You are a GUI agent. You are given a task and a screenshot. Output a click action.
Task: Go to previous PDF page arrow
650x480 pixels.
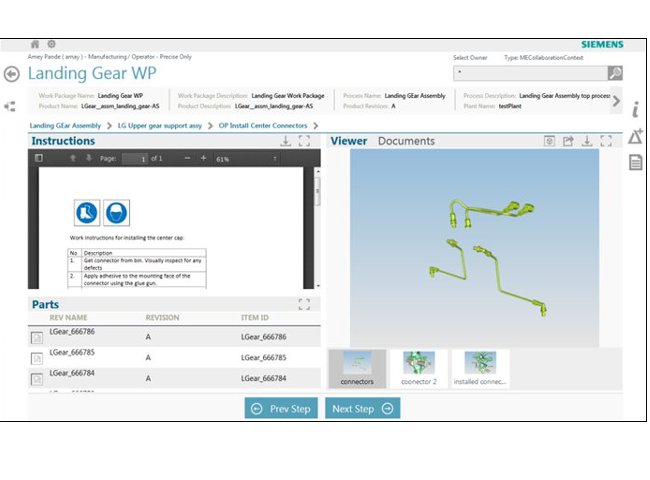click(x=73, y=158)
